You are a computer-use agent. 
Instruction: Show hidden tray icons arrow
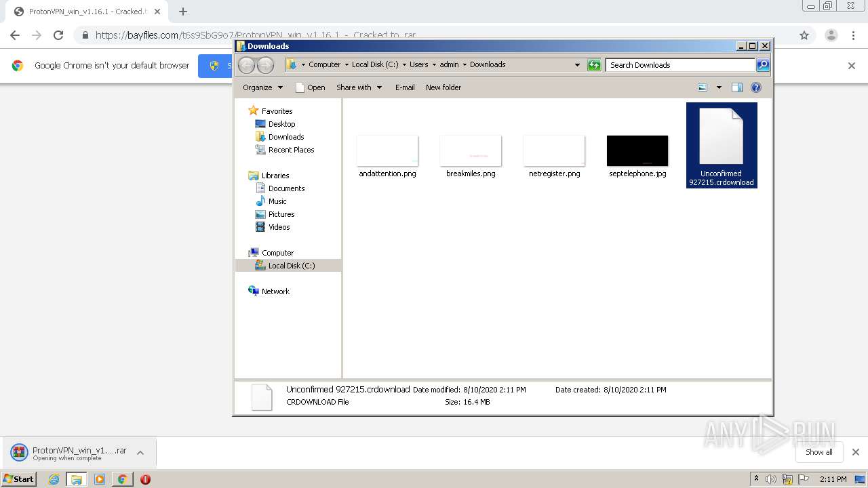click(x=756, y=479)
